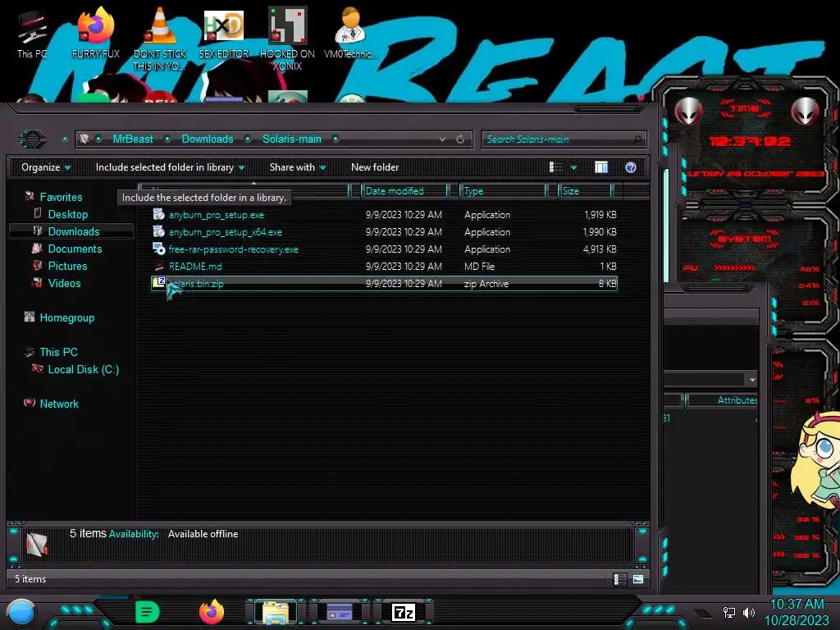Select Network in navigation pane
The width and height of the screenshot is (840, 630).
pos(59,404)
